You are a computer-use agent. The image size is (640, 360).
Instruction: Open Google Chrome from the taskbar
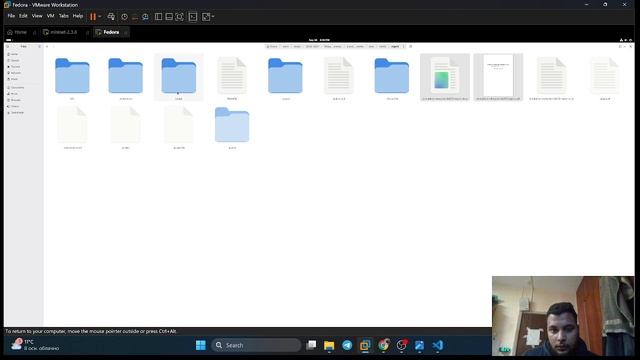383,345
